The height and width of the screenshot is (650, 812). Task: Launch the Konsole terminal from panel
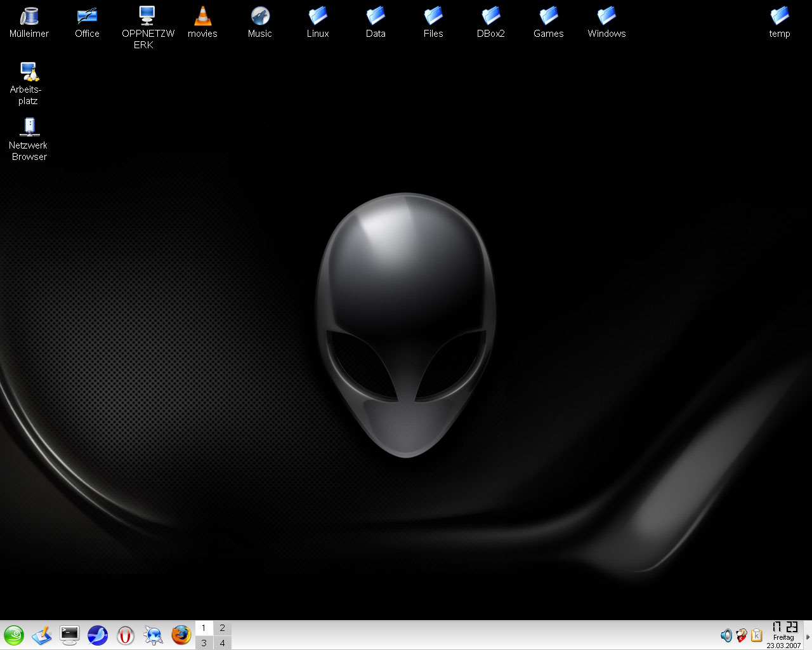click(x=70, y=635)
